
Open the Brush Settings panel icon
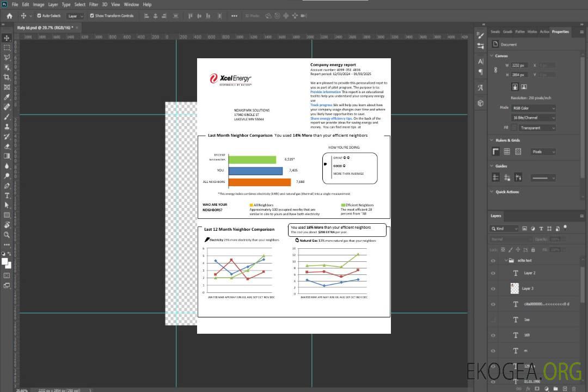tap(481, 35)
